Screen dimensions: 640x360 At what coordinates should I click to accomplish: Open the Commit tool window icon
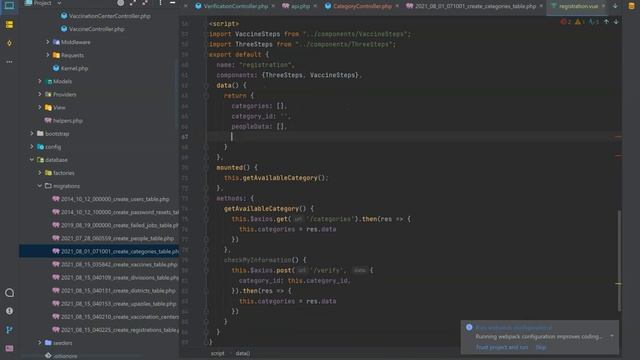[x=9, y=43]
